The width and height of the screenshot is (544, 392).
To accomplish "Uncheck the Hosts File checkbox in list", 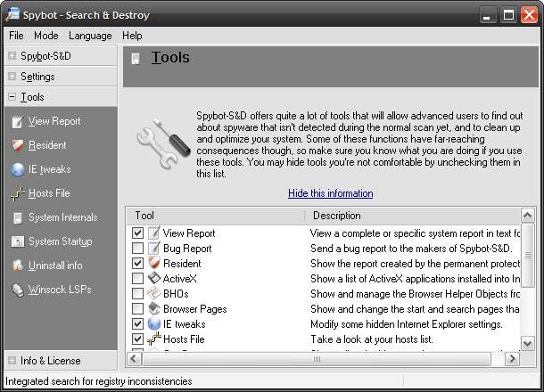I will (x=137, y=339).
